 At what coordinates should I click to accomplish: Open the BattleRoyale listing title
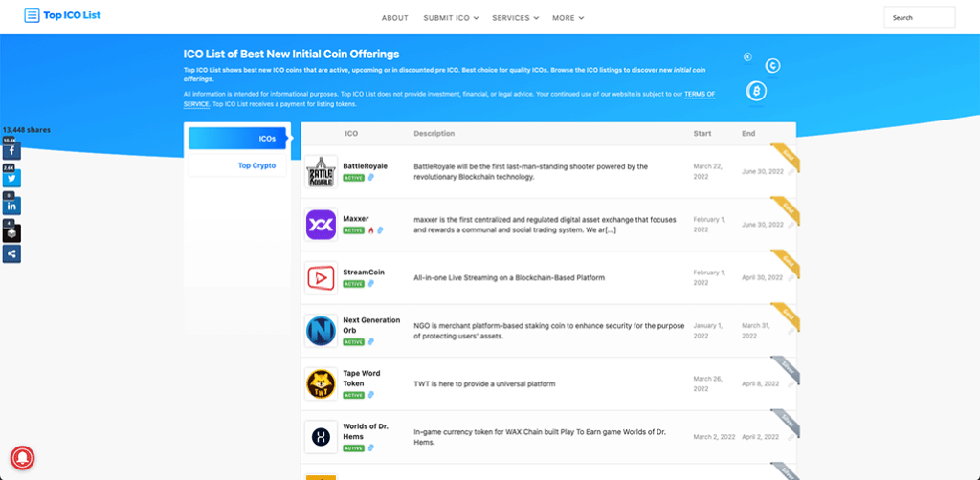pyautogui.click(x=365, y=166)
